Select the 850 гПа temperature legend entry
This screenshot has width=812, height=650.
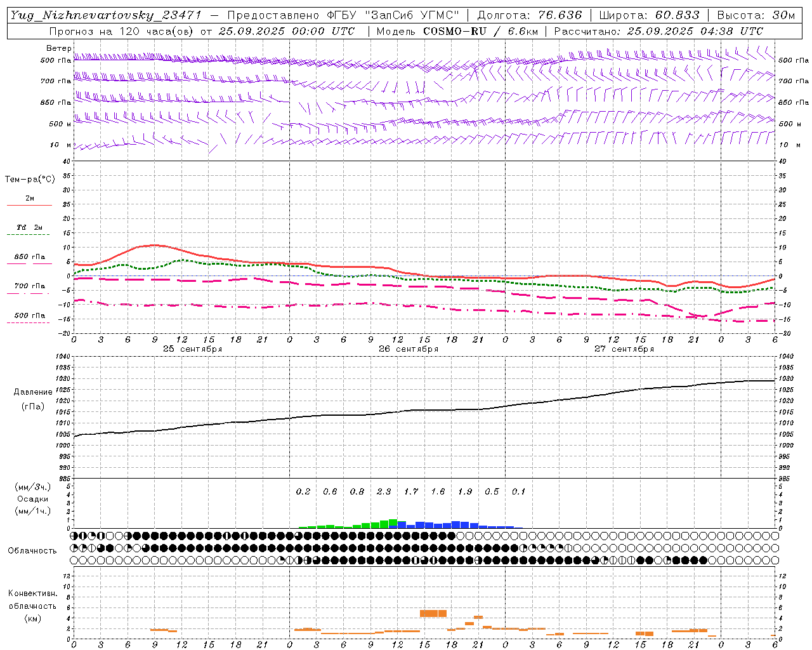29,258
